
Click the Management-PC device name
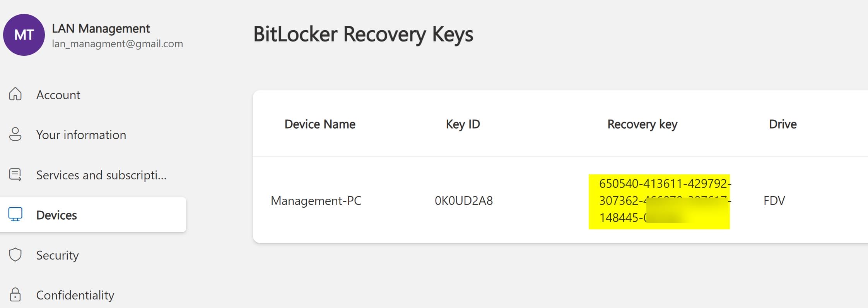[x=316, y=201]
